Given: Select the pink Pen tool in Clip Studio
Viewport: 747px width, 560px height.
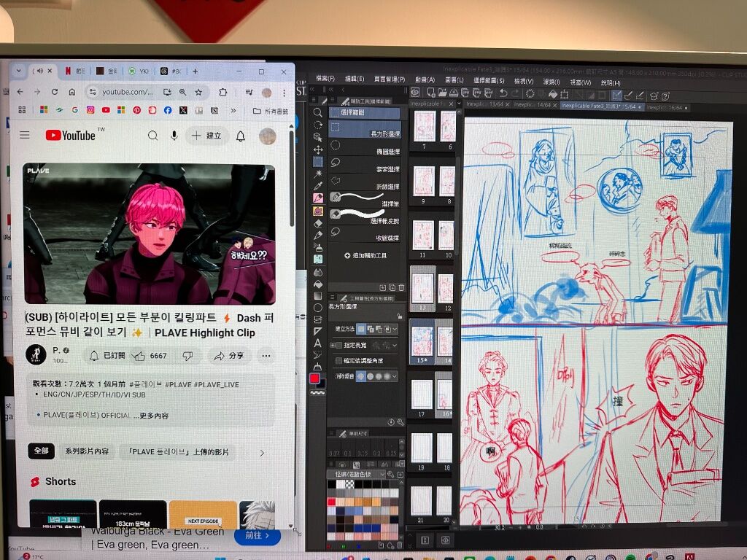Looking at the screenshot, I should (x=318, y=198).
